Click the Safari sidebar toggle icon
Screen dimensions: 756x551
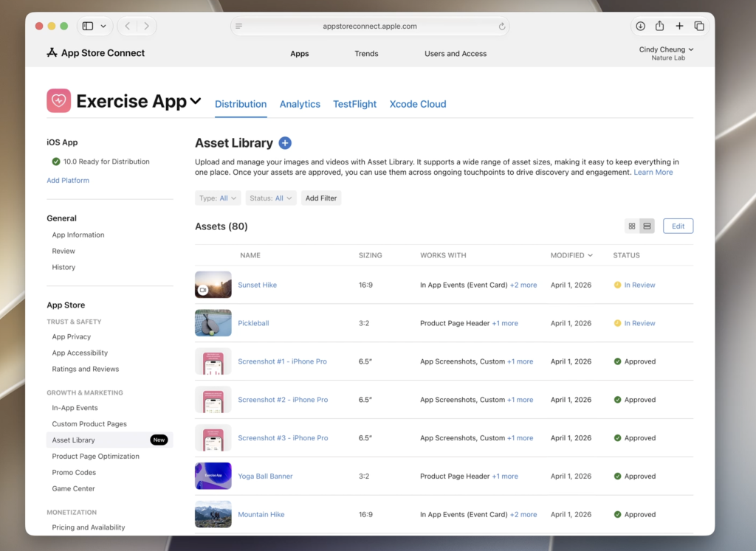pos(88,26)
